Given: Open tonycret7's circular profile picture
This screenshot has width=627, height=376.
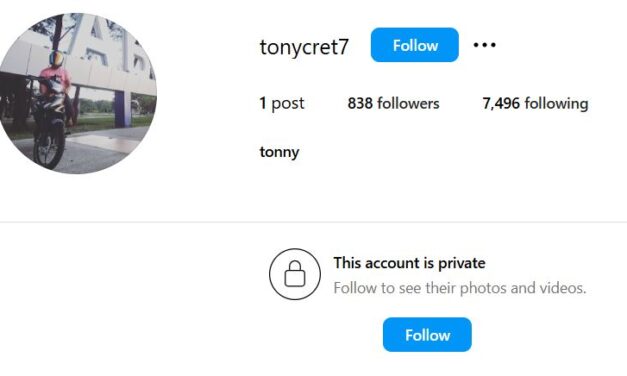Looking at the screenshot, I should [x=76, y=93].
